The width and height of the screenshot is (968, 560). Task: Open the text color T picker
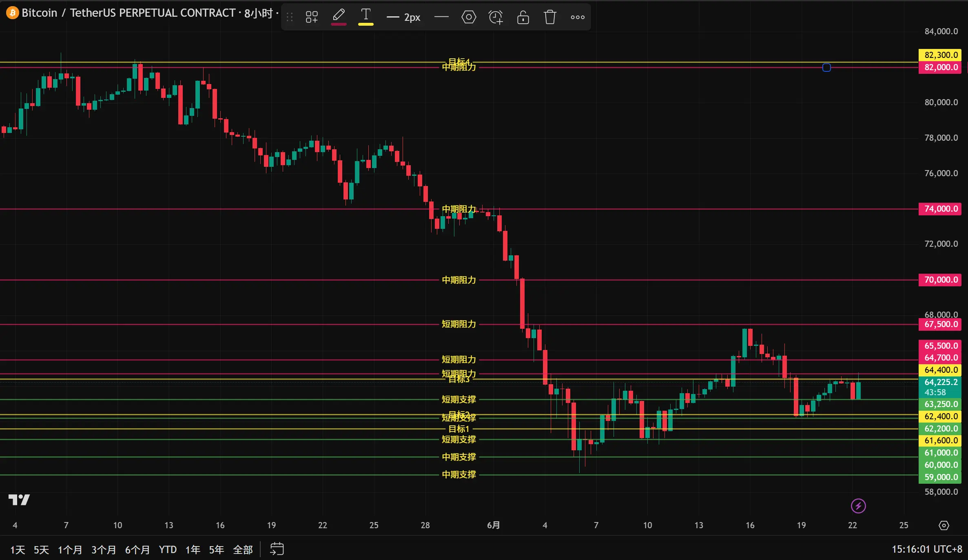point(366,17)
